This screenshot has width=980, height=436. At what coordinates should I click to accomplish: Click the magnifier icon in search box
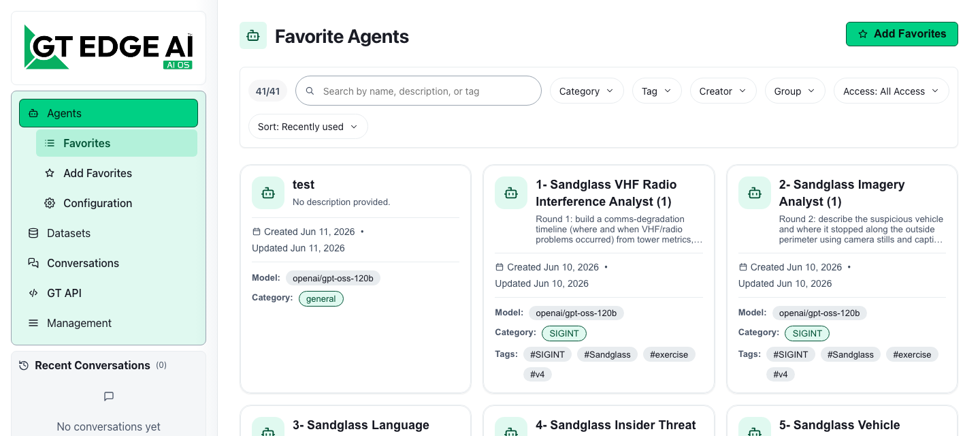click(x=310, y=91)
